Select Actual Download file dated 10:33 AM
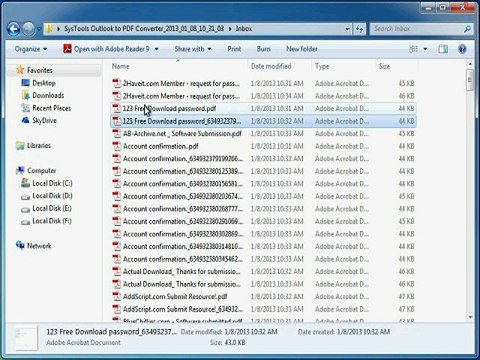Image resolution: width=480 pixels, height=360 pixels. tap(263, 284)
